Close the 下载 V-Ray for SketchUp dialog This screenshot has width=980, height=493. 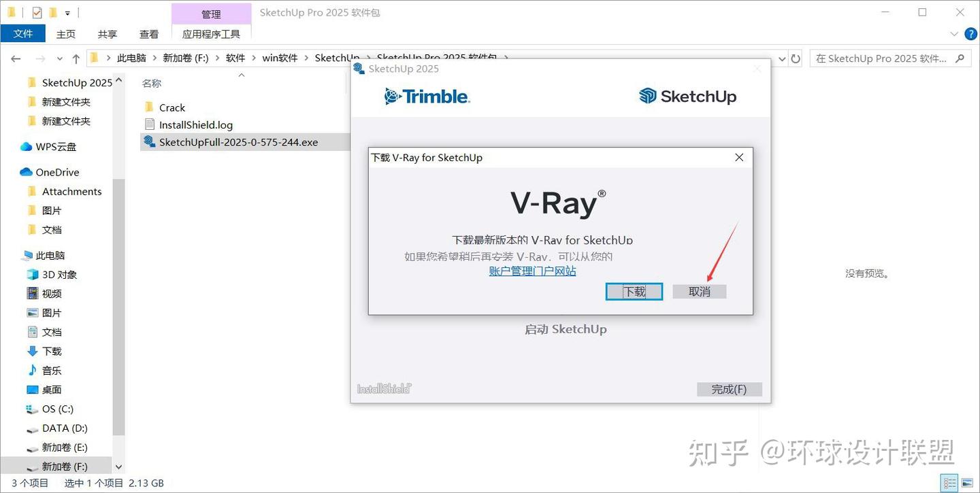[x=739, y=157]
